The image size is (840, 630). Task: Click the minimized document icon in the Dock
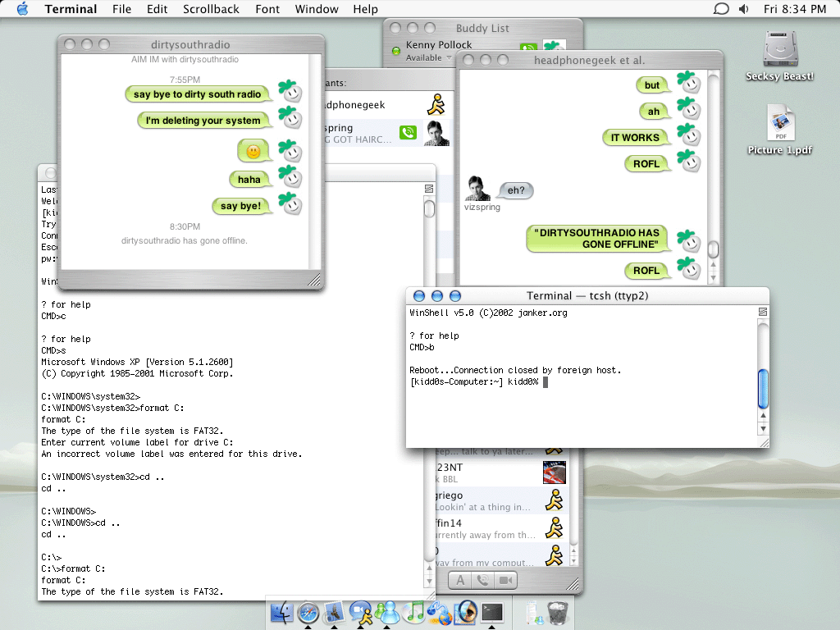(534, 613)
